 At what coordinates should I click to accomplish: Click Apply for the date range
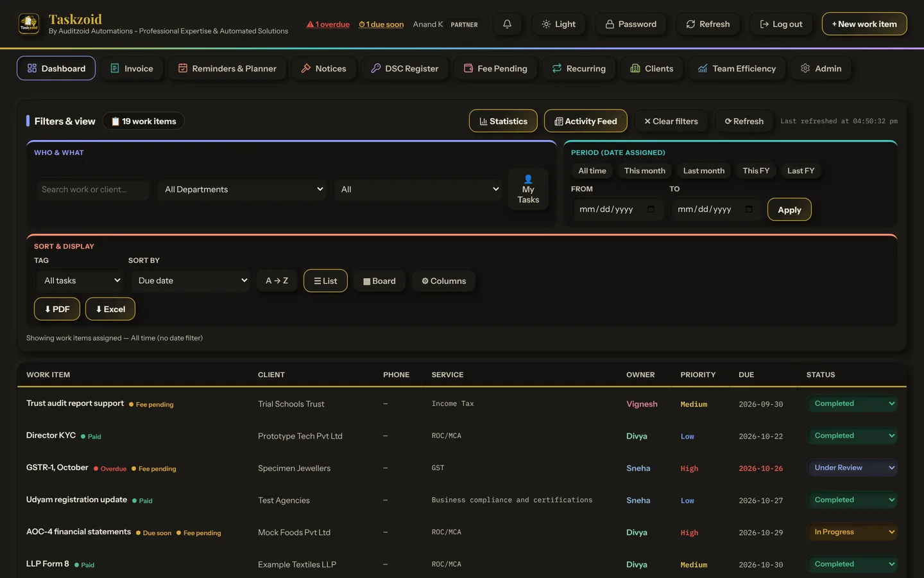tap(789, 210)
